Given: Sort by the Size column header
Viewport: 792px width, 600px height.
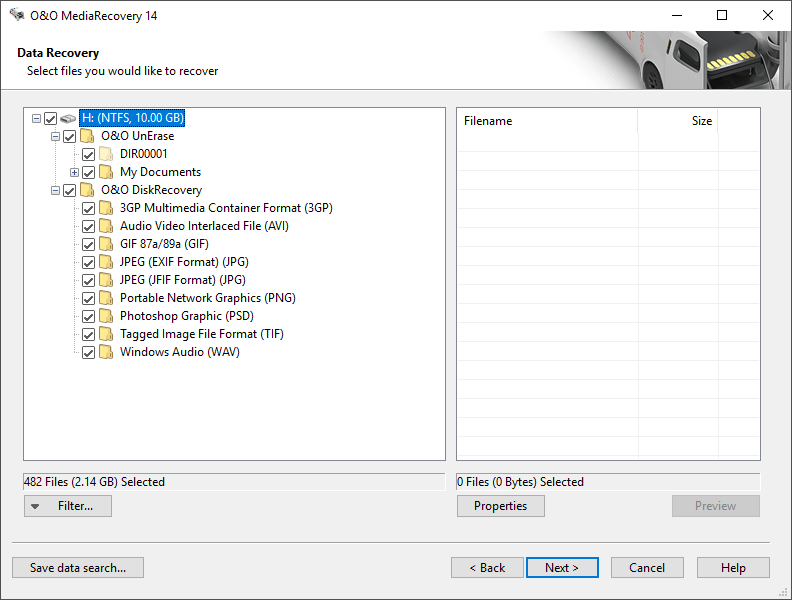Looking at the screenshot, I should tap(678, 121).
